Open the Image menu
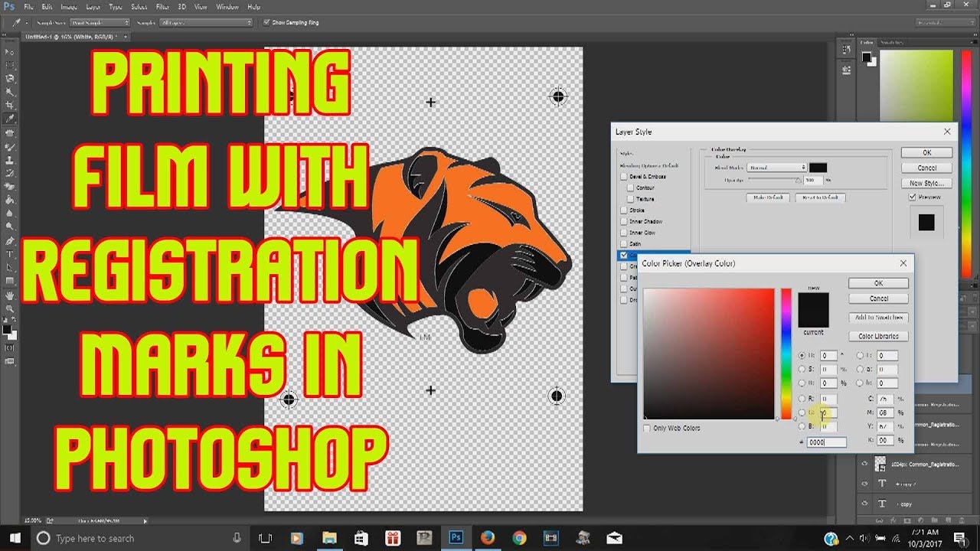This screenshot has height=551, width=980. coord(69,7)
